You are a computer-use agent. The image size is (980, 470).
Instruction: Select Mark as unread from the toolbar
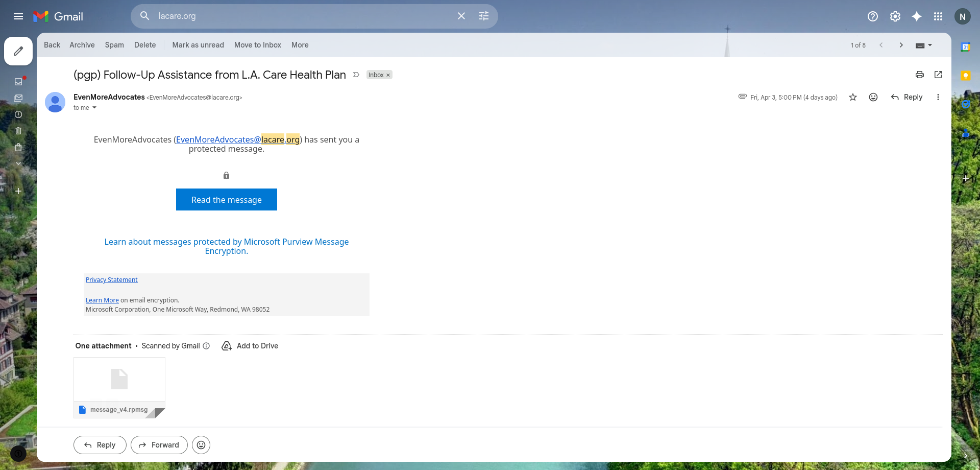tap(198, 45)
